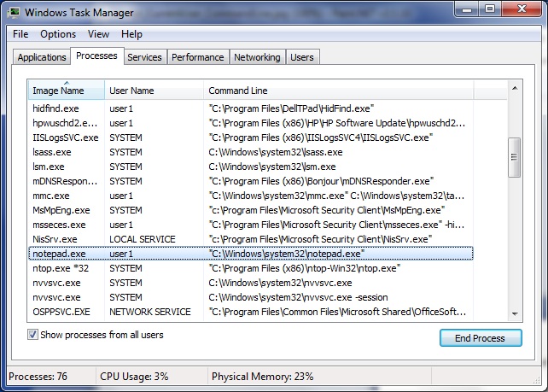Viewport: 548px width, 392px height.
Task: Click the Task Manager title bar icon
Action: click(x=15, y=13)
